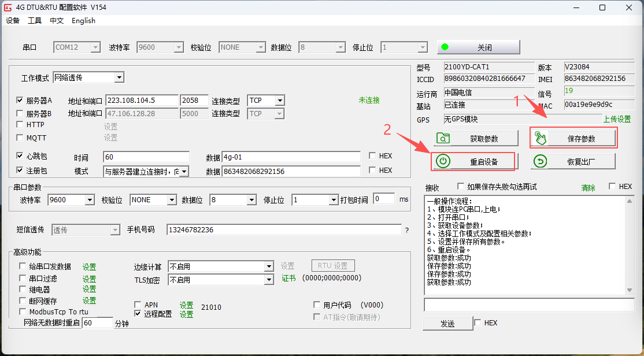644x356 pixels.
Task: Toggle HEX checkbox for heartbeat data
Action: click(372, 156)
